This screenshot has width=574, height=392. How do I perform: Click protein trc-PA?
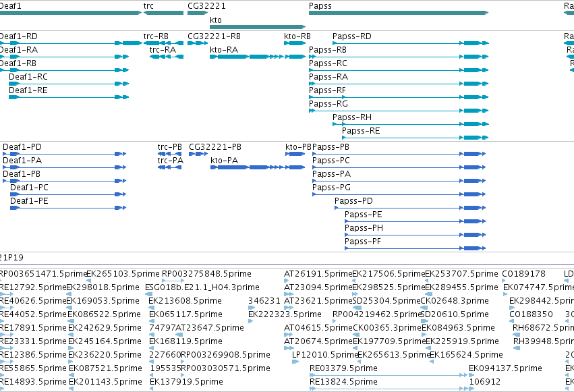tap(169, 167)
